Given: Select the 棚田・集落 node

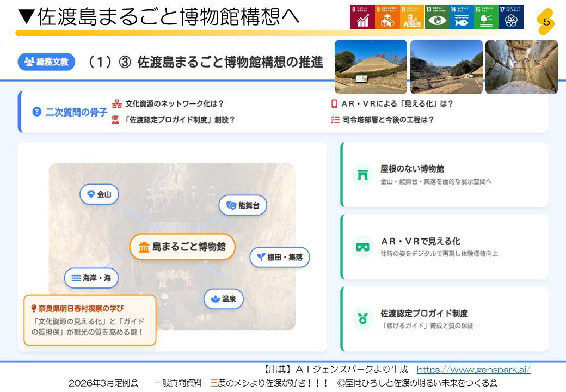Looking at the screenshot, I should click(x=280, y=257).
